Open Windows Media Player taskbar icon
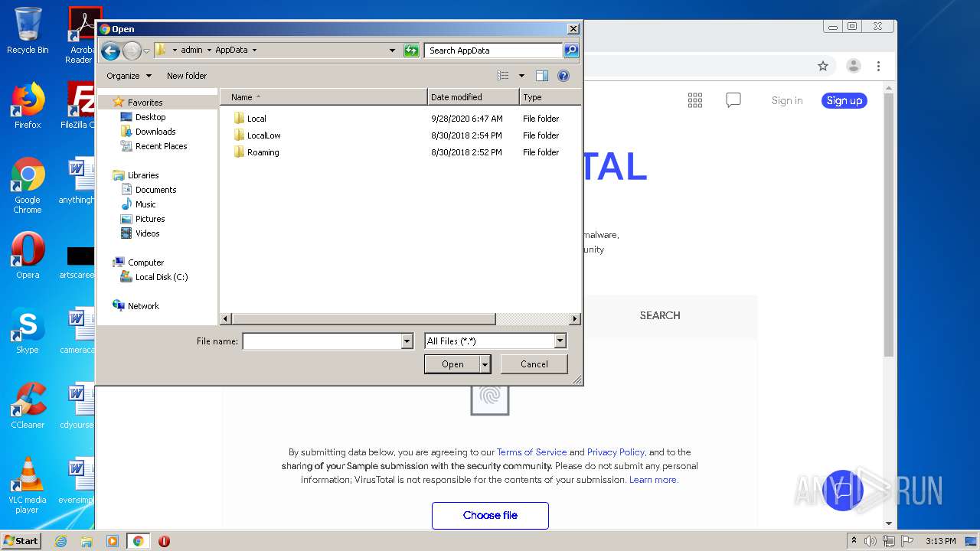This screenshot has width=980, height=551. pos(113,541)
